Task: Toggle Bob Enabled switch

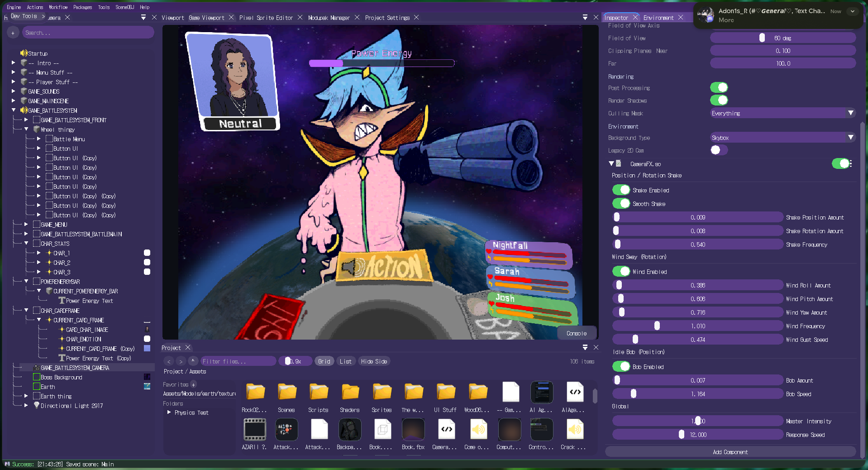Action: [x=621, y=366]
